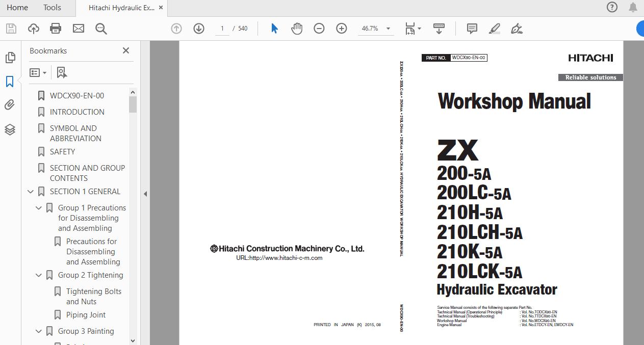
Task: Switch to Home tab
Action: (x=17, y=8)
